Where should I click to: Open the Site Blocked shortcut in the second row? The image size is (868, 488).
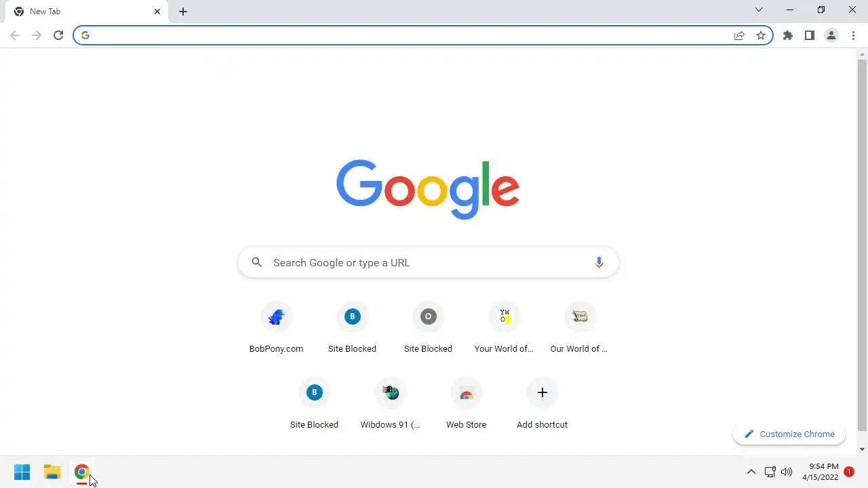click(x=314, y=403)
